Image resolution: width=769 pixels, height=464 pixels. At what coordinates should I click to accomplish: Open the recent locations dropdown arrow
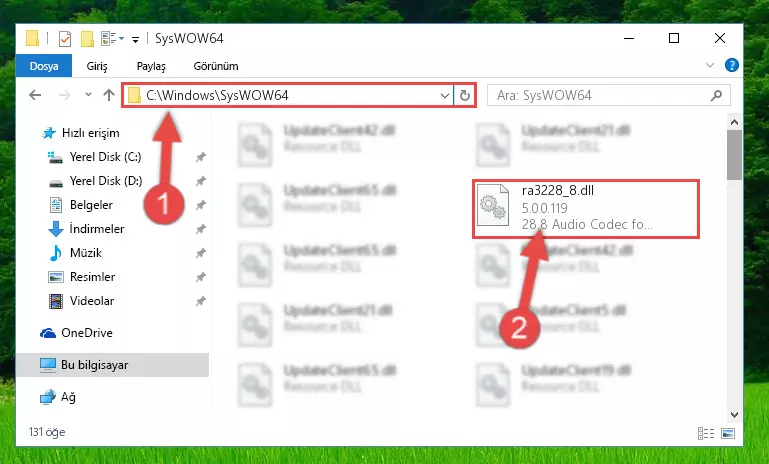(88, 94)
